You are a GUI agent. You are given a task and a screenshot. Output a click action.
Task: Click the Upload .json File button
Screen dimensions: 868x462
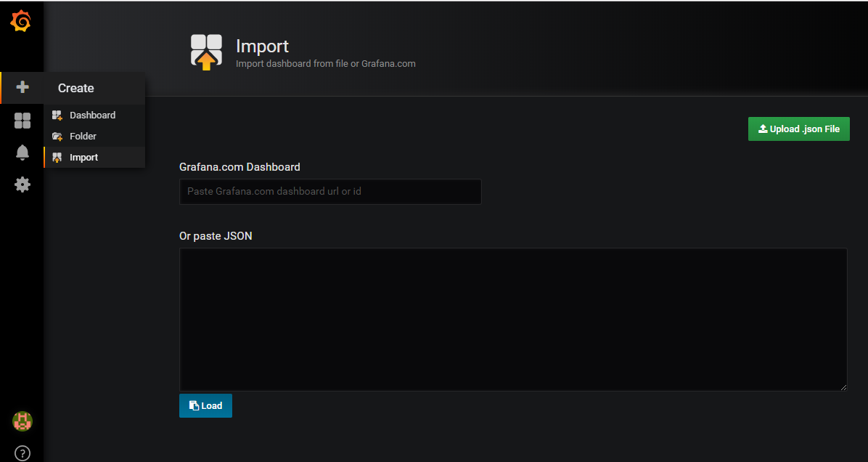[799, 129]
